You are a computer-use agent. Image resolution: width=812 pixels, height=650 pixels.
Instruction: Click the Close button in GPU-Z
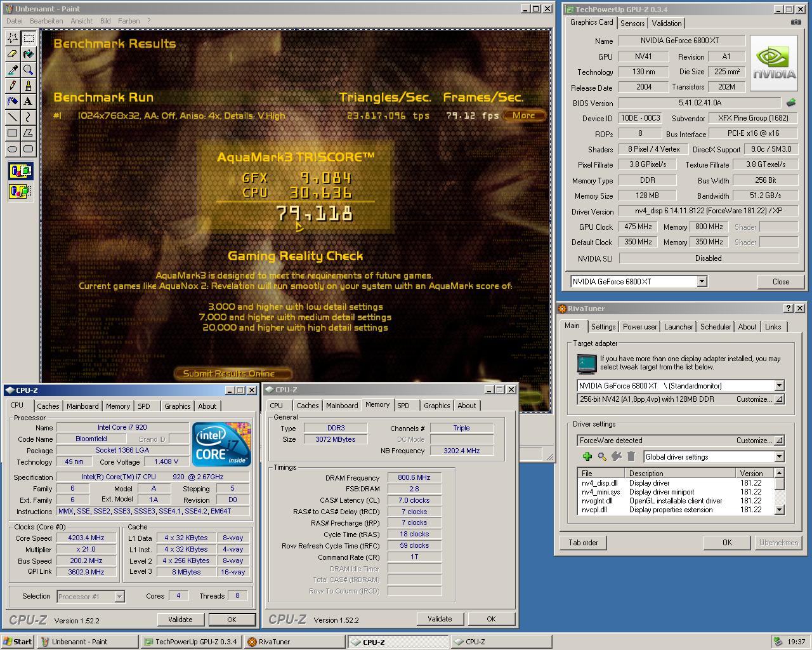click(x=781, y=282)
